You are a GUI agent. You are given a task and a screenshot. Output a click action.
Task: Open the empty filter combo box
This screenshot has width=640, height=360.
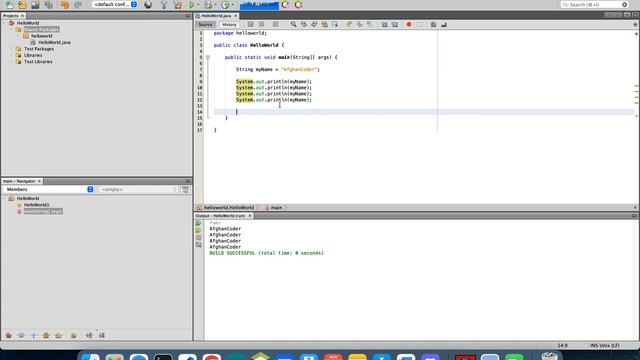(138, 189)
